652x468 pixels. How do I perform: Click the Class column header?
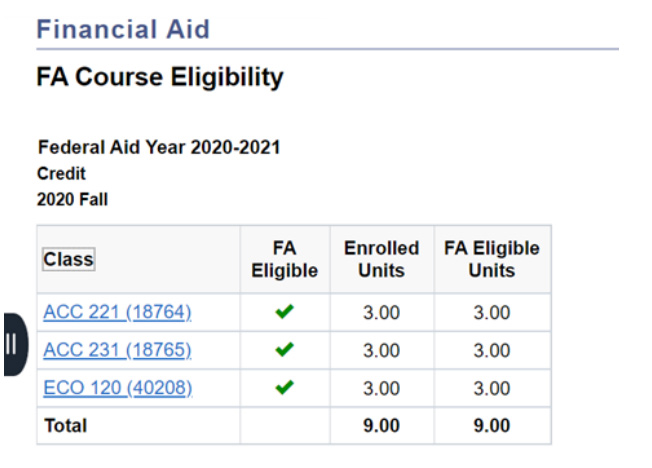click(x=68, y=260)
